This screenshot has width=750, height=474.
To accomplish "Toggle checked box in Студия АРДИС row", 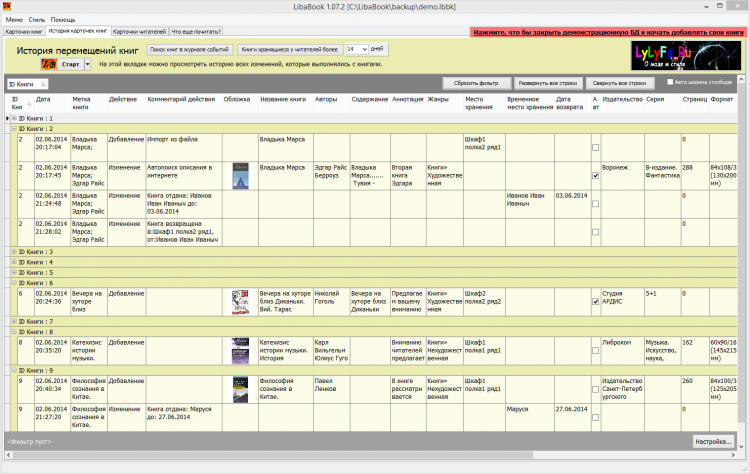I will pyautogui.click(x=596, y=302).
